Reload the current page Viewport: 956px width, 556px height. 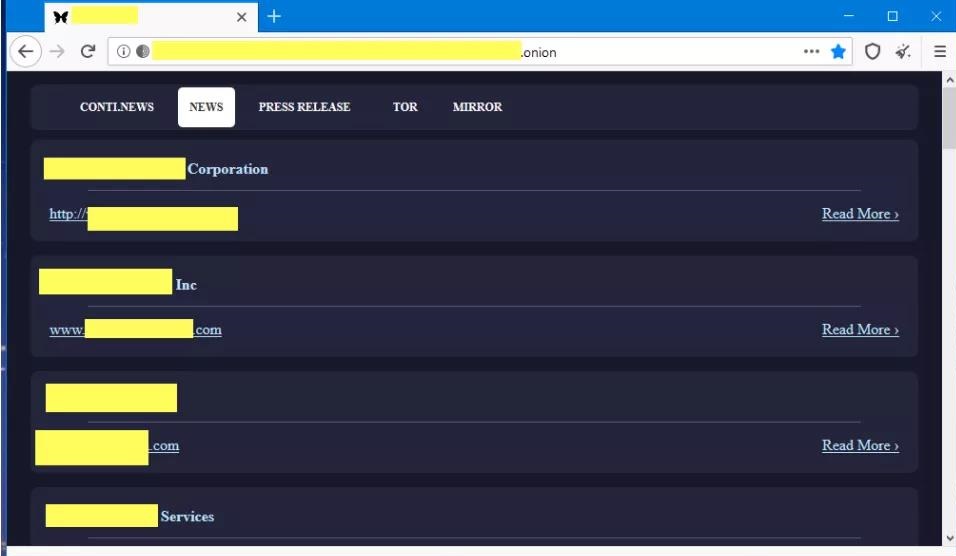point(88,52)
